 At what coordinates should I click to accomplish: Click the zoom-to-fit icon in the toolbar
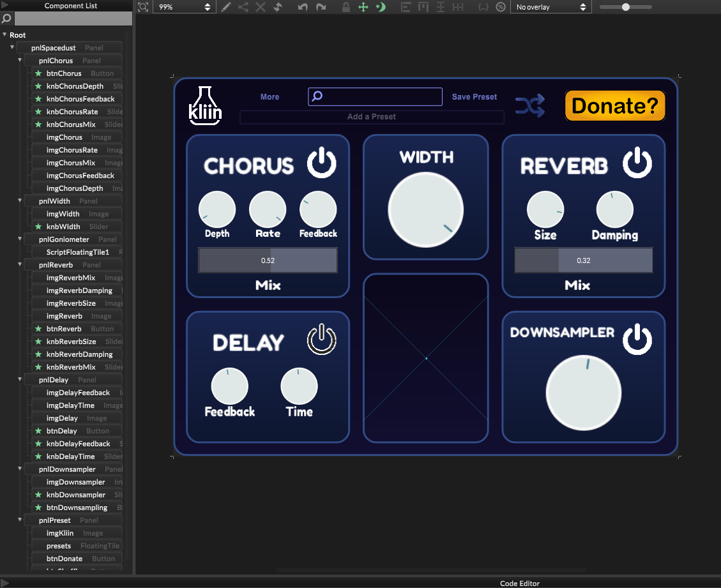143,7
